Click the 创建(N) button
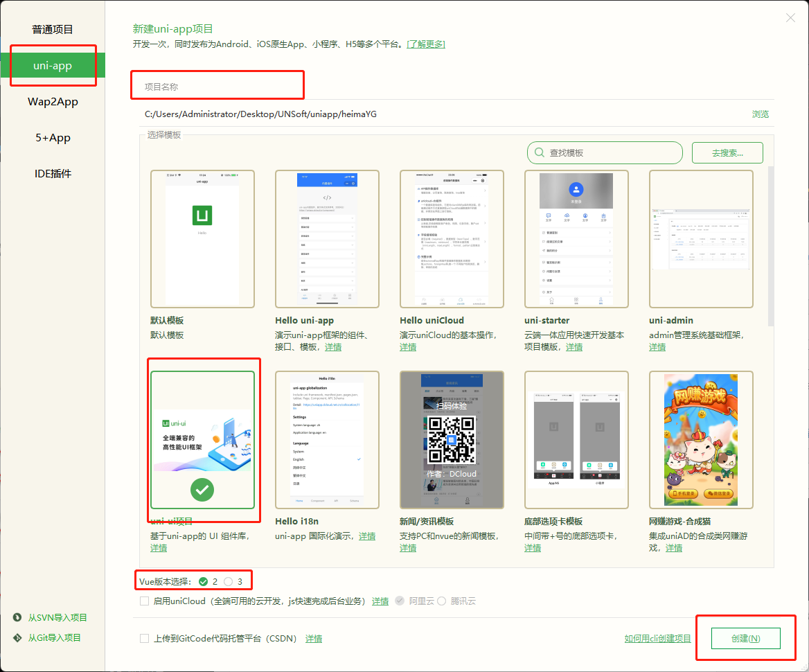 tap(745, 639)
